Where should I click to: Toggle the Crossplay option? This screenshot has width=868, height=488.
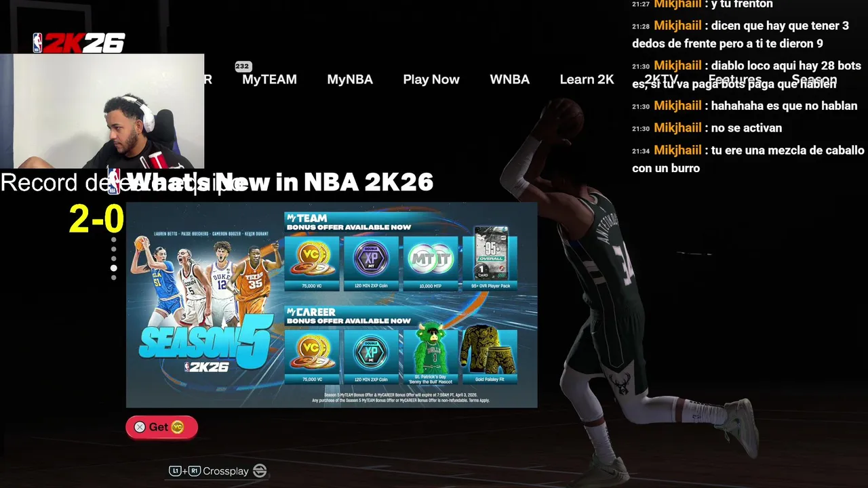(218, 471)
